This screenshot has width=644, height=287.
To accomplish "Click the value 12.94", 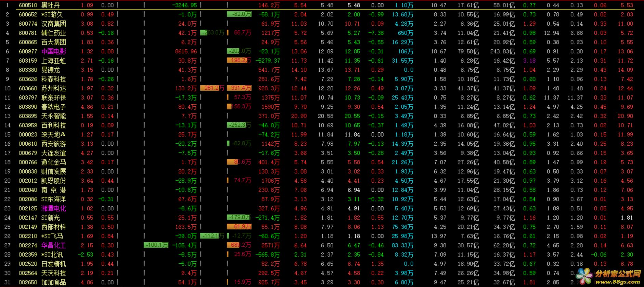I will point(551,33).
